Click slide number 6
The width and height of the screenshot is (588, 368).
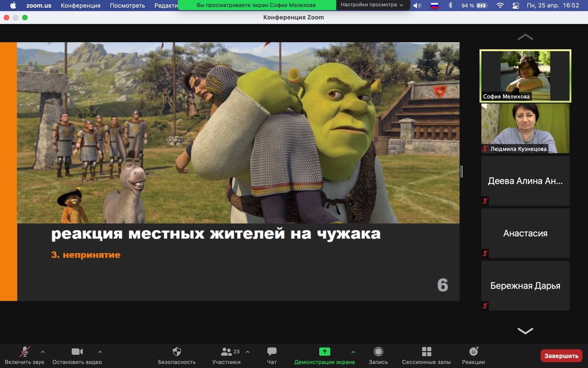click(443, 285)
